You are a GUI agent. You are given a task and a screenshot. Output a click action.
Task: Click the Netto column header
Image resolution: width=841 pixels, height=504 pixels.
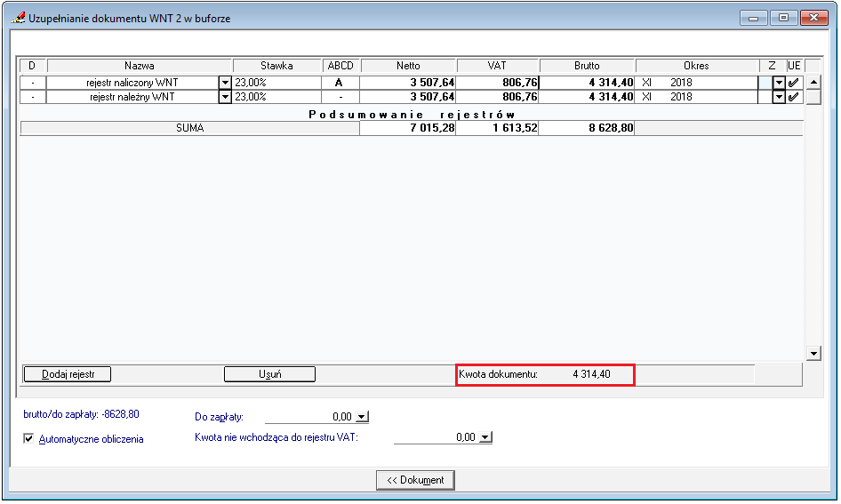pos(408,66)
